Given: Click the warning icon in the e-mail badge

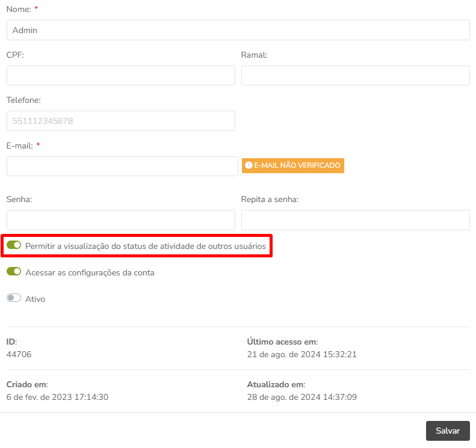Looking at the screenshot, I should [x=249, y=165].
